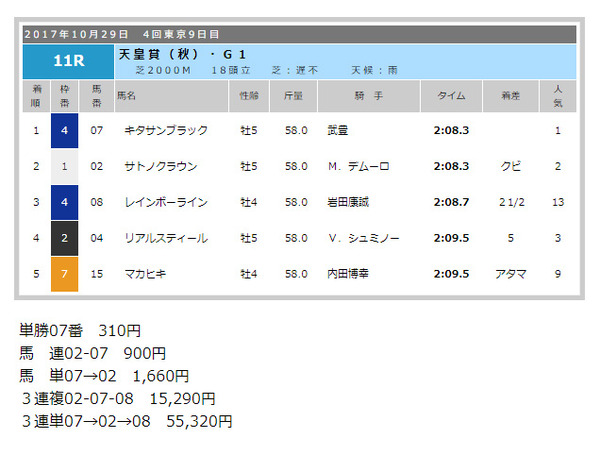Click the 馬連02-07 900円 payout line
This screenshot has height=455, width=600.
click(x=93, y=353)
